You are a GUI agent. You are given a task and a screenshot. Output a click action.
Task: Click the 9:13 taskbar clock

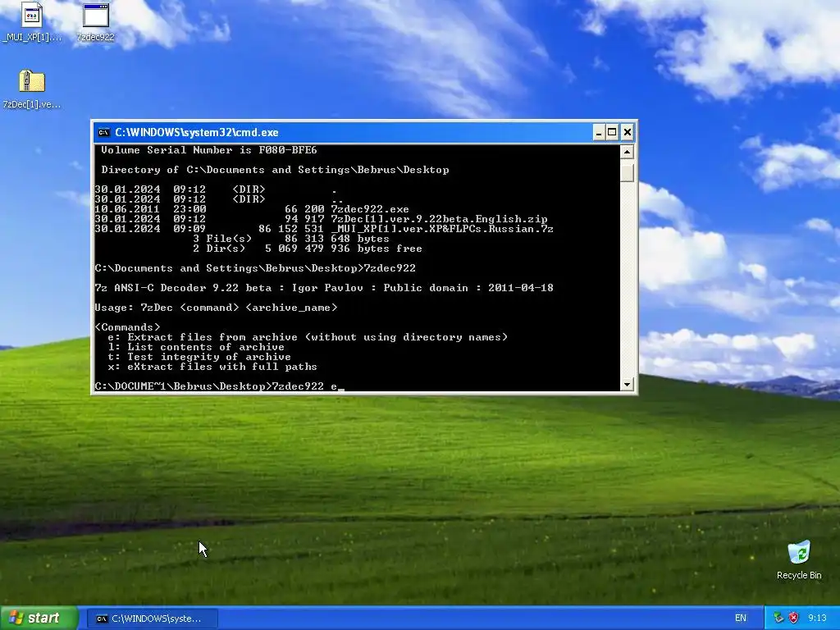[x=817, y=618]
